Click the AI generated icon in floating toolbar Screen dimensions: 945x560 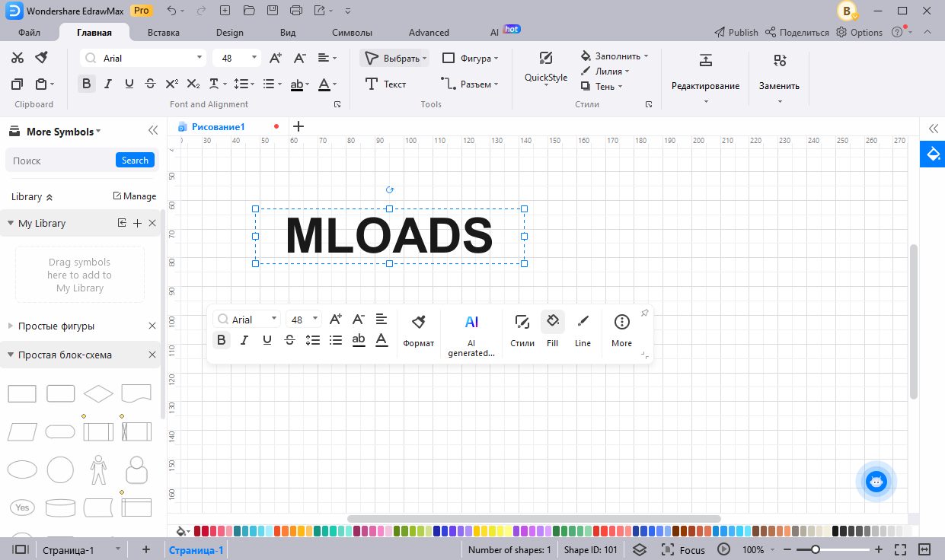coord(471,322)
